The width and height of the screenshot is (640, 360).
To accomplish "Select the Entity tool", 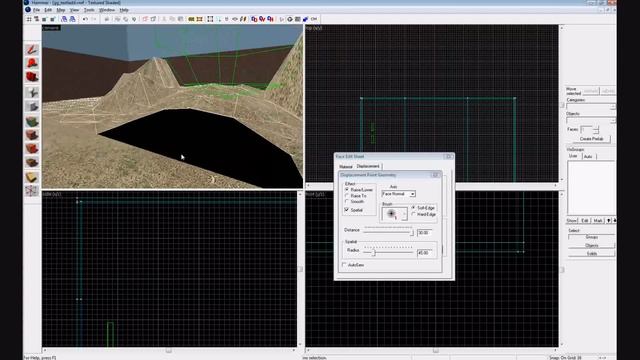I will tap(32, 92).
